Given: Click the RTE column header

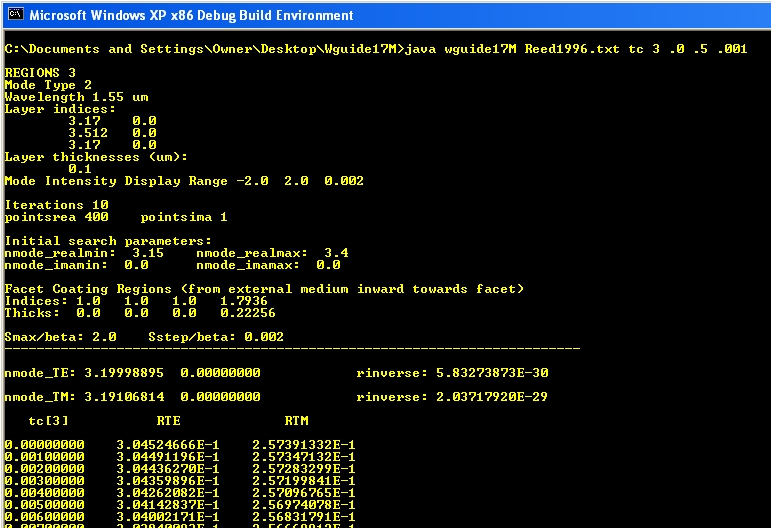Looking at the screenshot, I should pyautogui.click(x=168, y=421).
